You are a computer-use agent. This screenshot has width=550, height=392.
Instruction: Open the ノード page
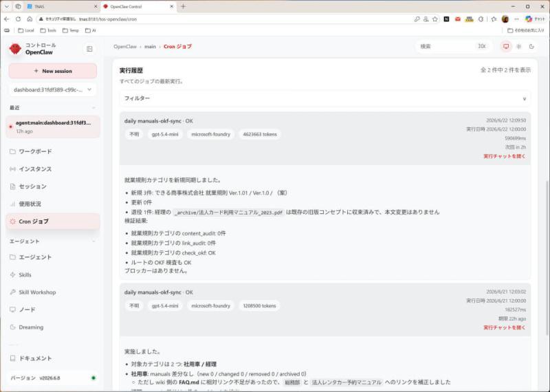(53, 309)
